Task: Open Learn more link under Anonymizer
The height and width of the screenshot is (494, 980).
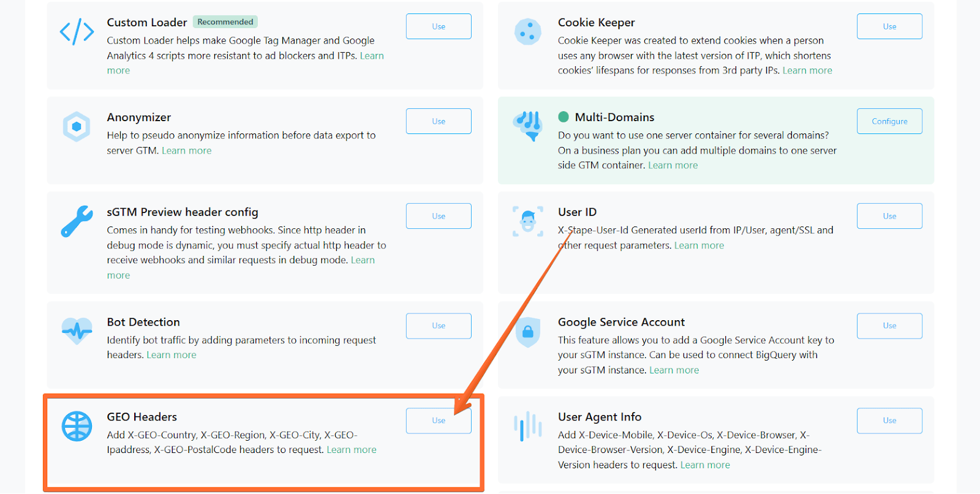Action: (187, 151)
